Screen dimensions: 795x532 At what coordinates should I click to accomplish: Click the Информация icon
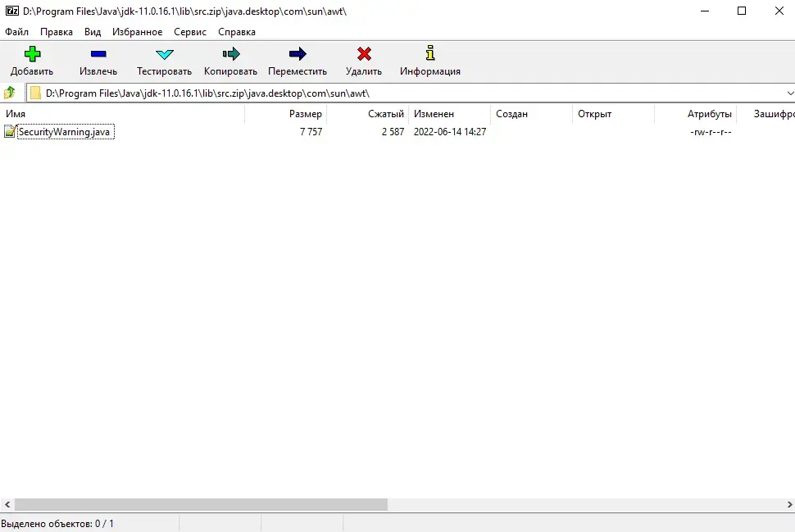(x=430, y=52)
